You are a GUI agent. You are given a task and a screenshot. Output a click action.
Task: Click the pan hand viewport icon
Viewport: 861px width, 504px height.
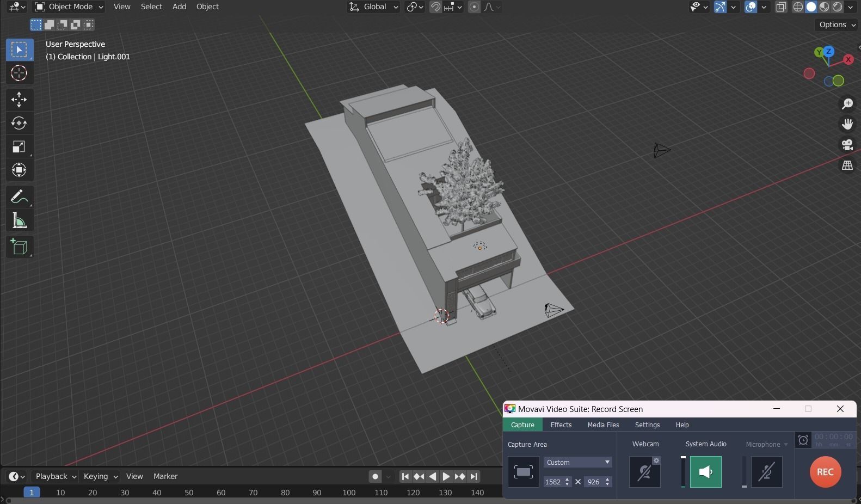tap(847, 124)
